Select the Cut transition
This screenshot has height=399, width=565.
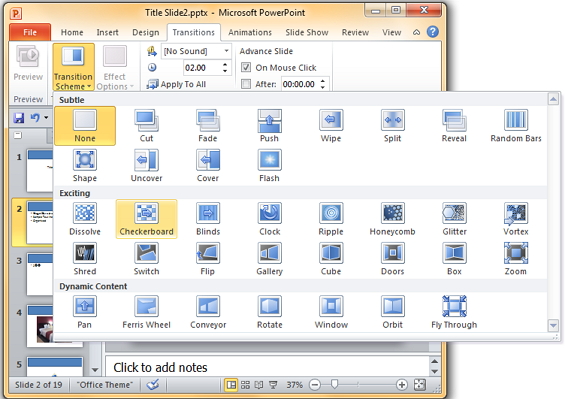146,126
